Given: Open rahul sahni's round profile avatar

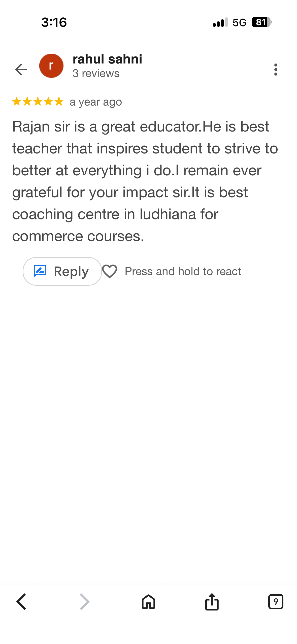Looking at the screenshot, I should [51, 66].
